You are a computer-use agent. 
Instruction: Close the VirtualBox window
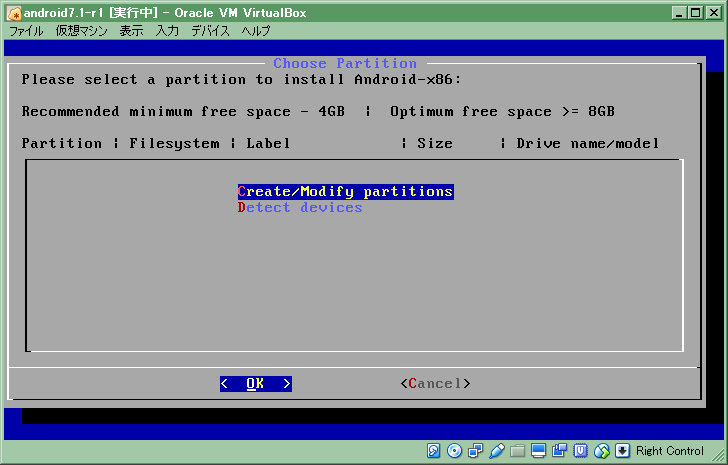[x=714, y=13]
